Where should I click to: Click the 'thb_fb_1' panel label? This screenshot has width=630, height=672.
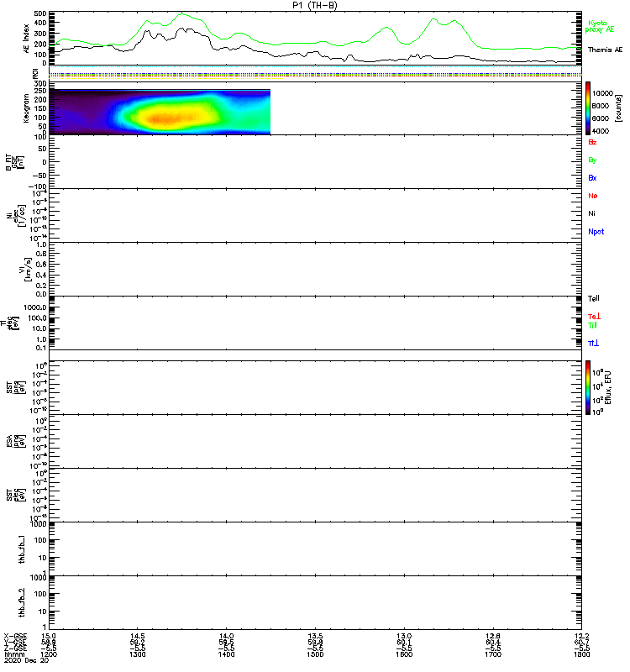tap(23, 549)
